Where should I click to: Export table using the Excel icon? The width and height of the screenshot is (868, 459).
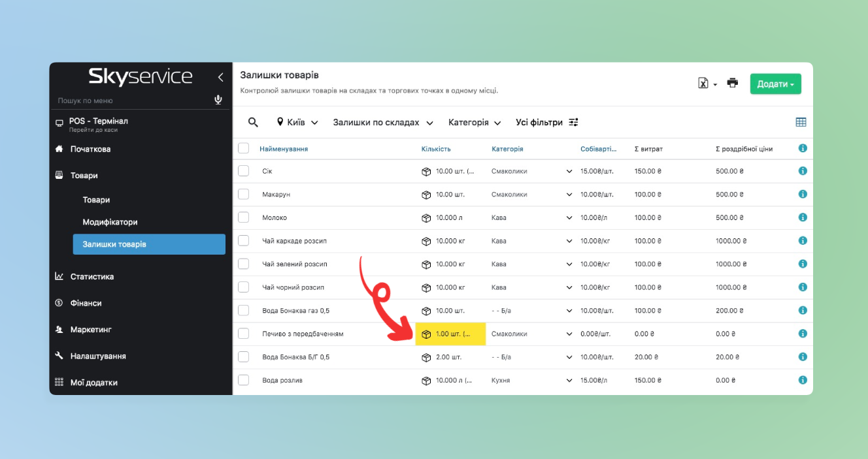click(x=704, y=84)
